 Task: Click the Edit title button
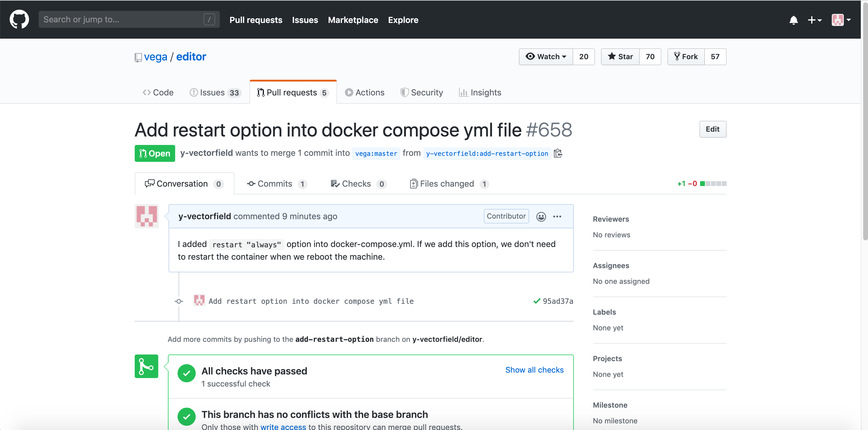[x=712, y=129]
